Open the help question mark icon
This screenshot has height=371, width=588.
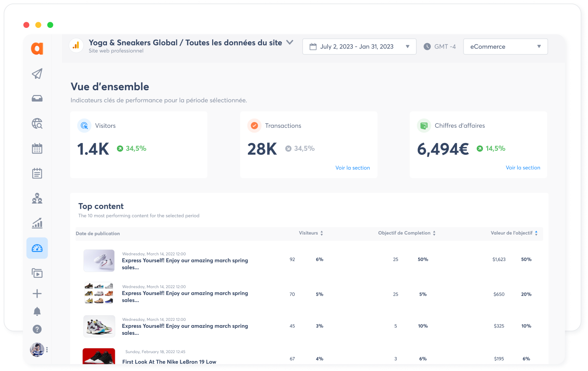tap(37, 329)
